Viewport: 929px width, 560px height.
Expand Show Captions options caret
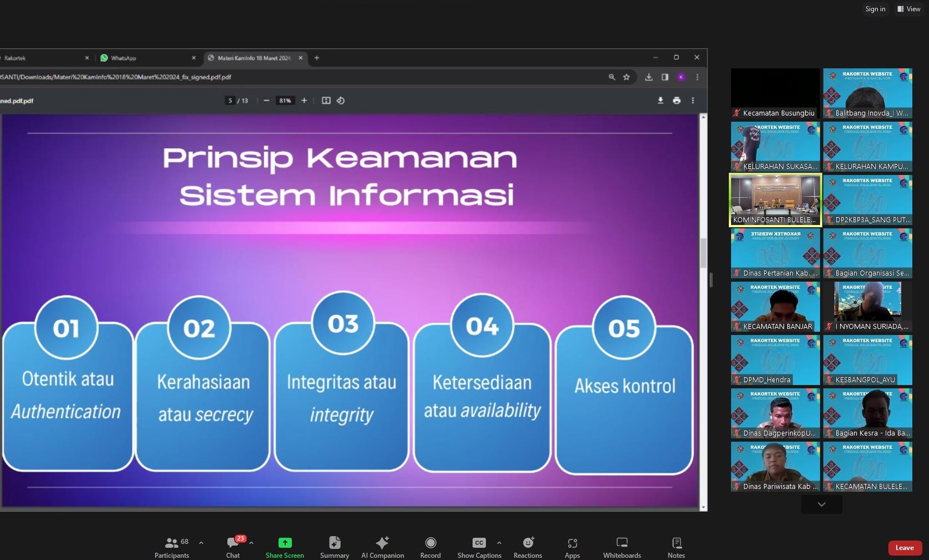(x=499, y=543)
